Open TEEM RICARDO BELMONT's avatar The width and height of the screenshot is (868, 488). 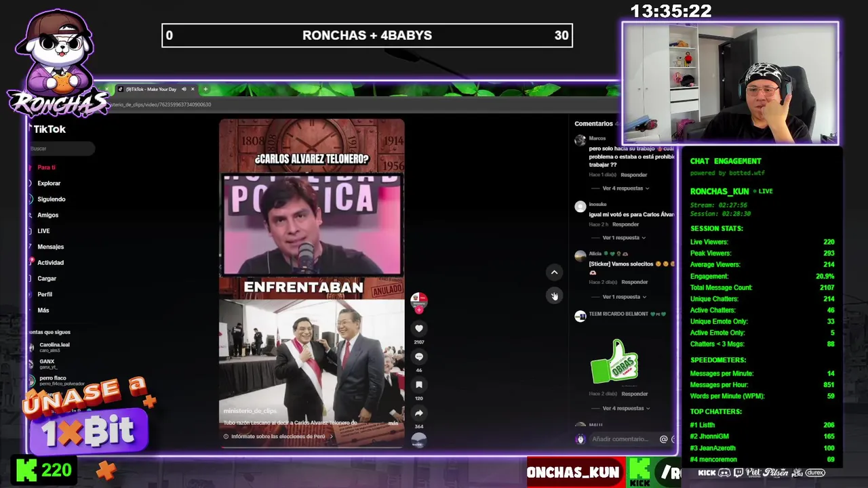point(580,316)
